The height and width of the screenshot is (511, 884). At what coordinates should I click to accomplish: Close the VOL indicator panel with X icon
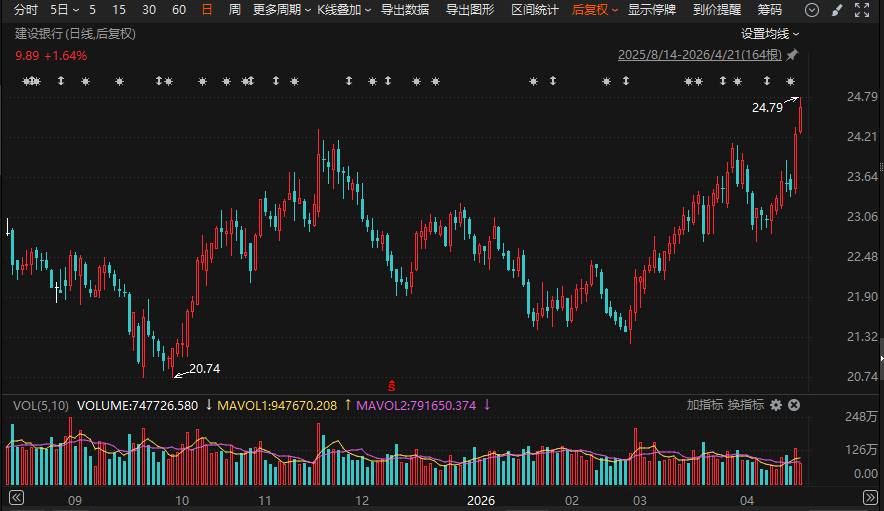coord(794,405)
